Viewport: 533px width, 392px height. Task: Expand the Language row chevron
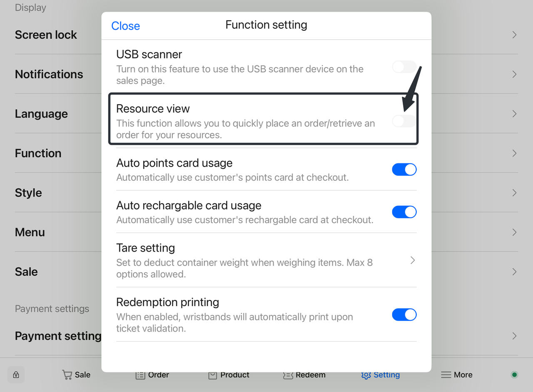pyautogui.click(x=514, y=114)
